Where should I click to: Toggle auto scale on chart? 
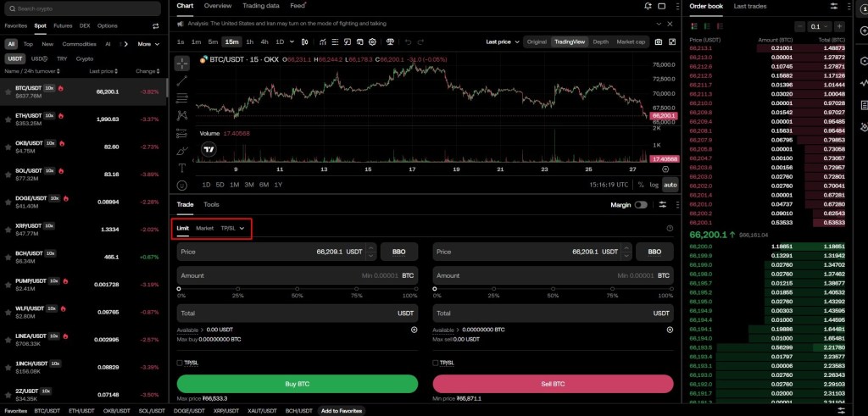670,186
